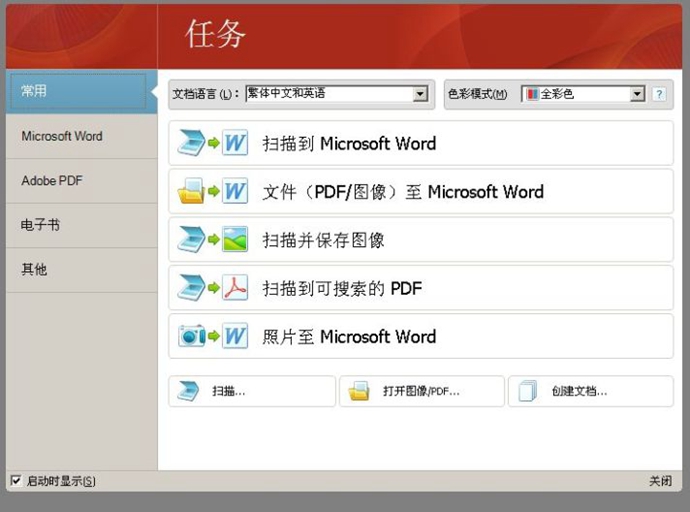
Task: Open 文档语言 dropdown arrow
Action: [420, 94]
